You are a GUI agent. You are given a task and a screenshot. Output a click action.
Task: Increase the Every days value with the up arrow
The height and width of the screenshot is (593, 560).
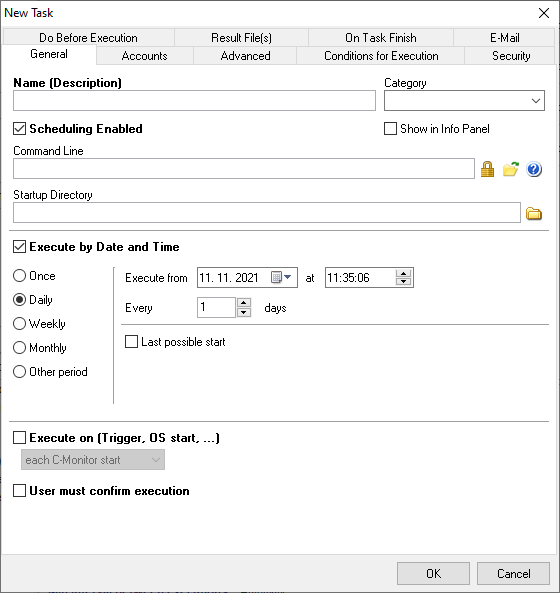click(244, 303)
